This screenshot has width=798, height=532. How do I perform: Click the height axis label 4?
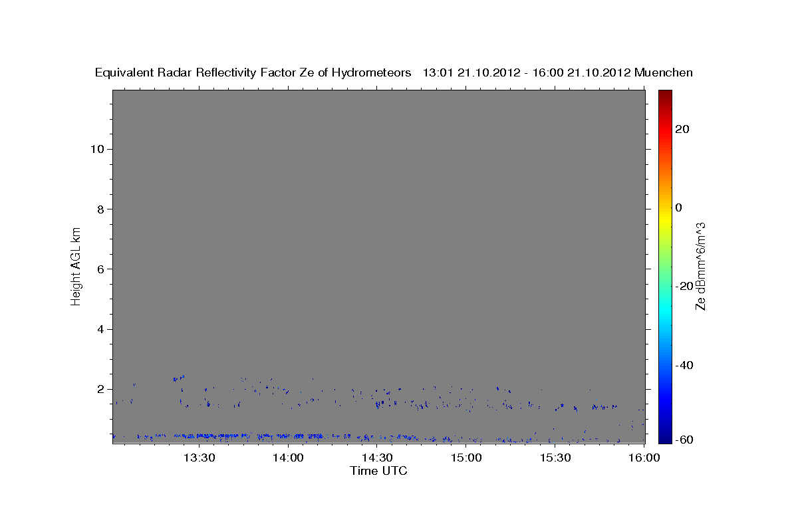click(100, 329)
